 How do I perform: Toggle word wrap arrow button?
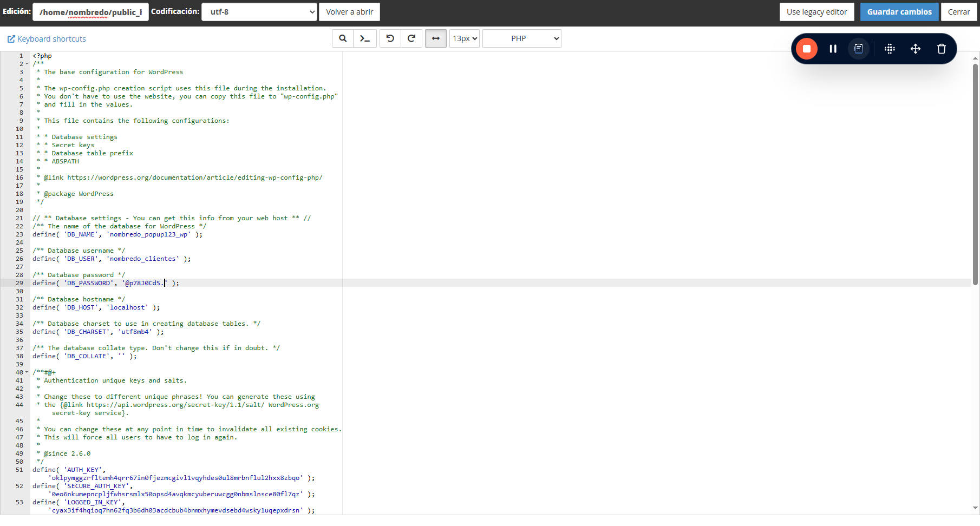435,38
